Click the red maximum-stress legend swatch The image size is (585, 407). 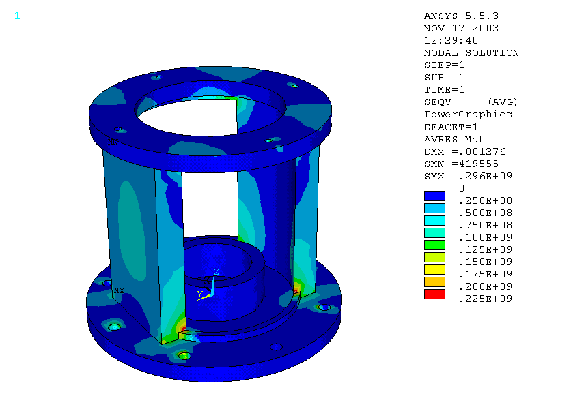434,294
